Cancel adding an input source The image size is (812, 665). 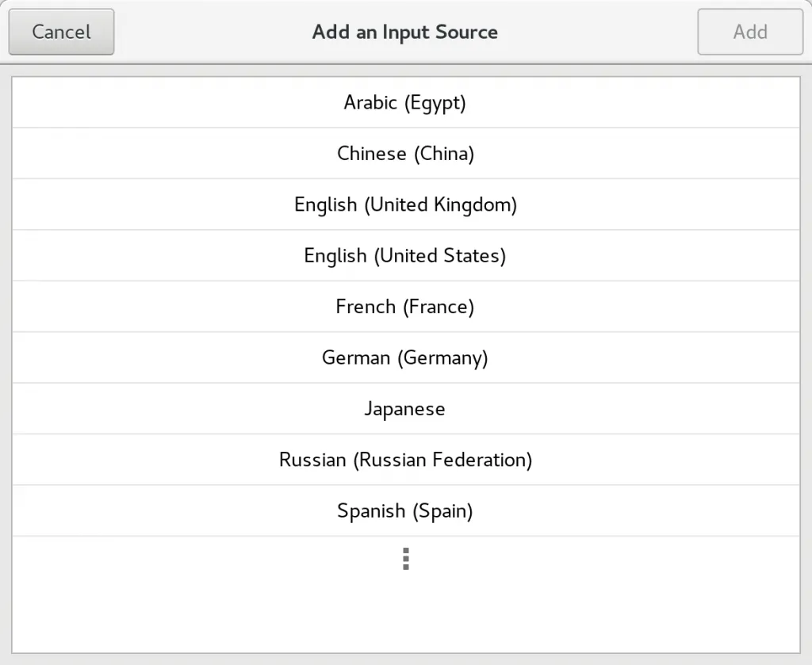point(61,32)
